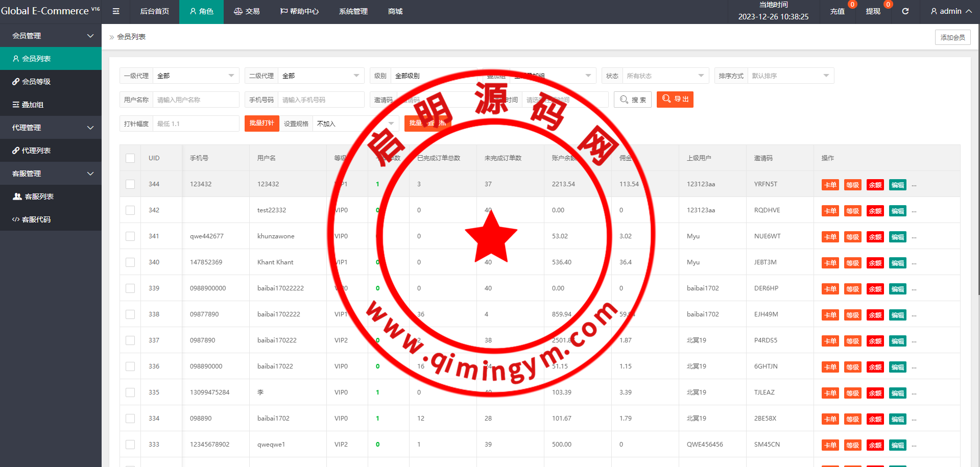This screenshot has width=980, height=467.
Task: Switch to the 交易 top menu
Action: (247, 11)
